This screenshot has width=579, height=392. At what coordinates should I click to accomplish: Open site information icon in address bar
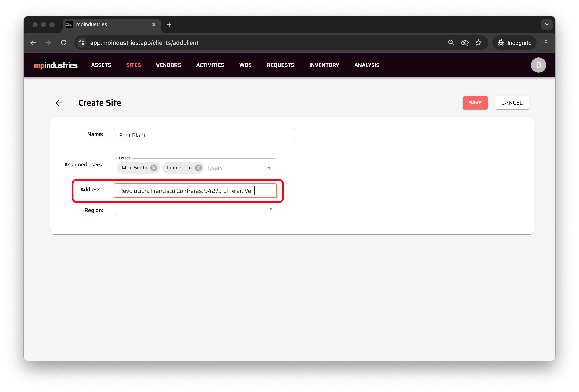pos(82,43)
